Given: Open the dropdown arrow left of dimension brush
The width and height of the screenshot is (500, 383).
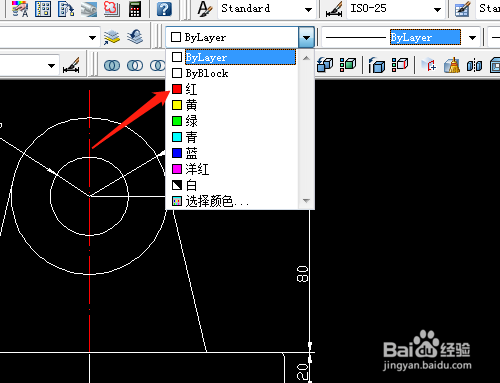Looking at the screenshot, I should 51,65.
